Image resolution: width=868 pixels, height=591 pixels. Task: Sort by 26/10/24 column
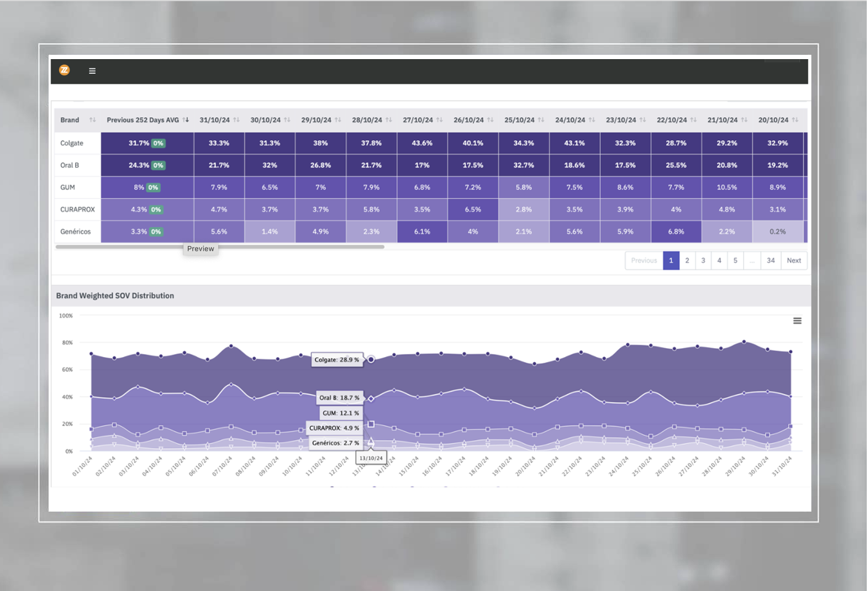tap(490, 120)
